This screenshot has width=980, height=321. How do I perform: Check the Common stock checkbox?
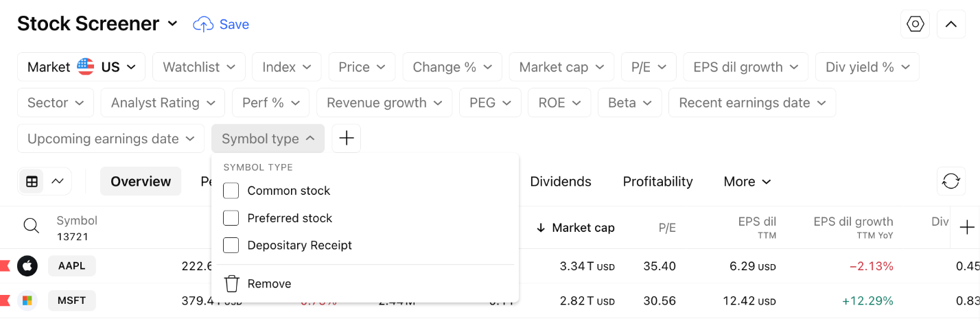pyautogui.click(x=231, y=191)
